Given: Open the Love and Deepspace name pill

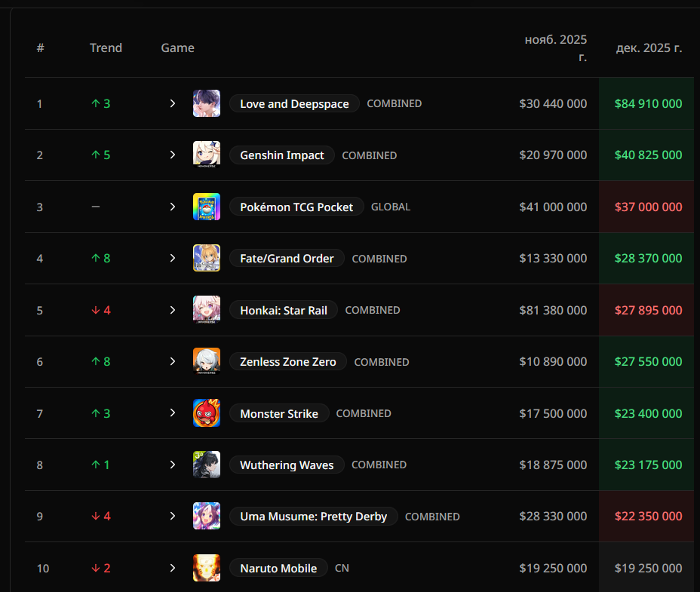Looking at the screenshot, I should point(294,103).
